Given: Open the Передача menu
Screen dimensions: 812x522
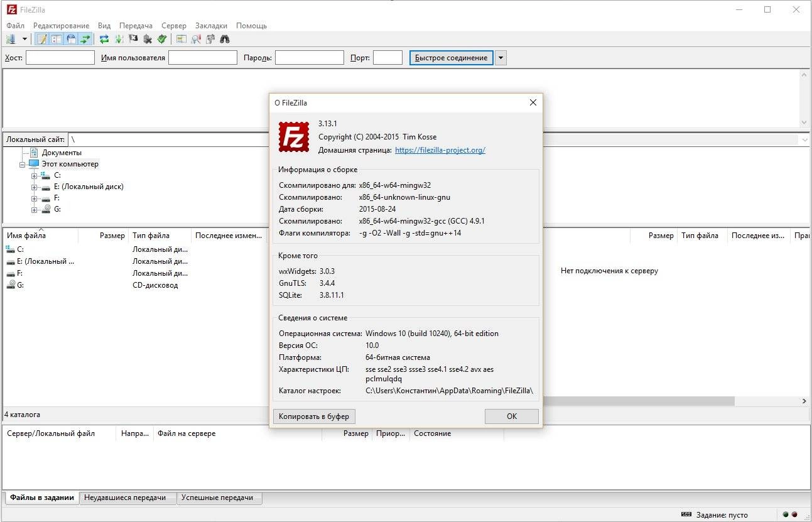Looking at the screenshot, I should (x=136, y=26).
